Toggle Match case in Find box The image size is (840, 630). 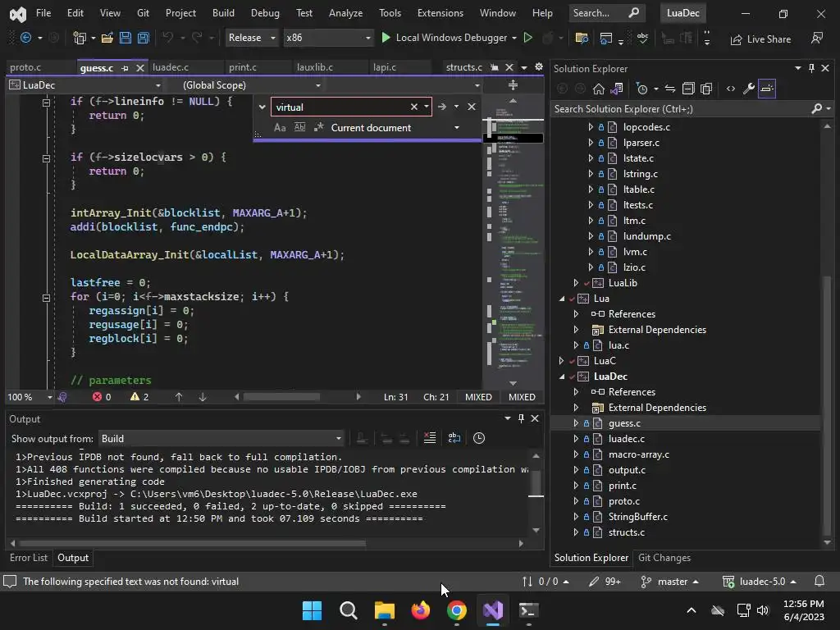(x=280, y=127)
